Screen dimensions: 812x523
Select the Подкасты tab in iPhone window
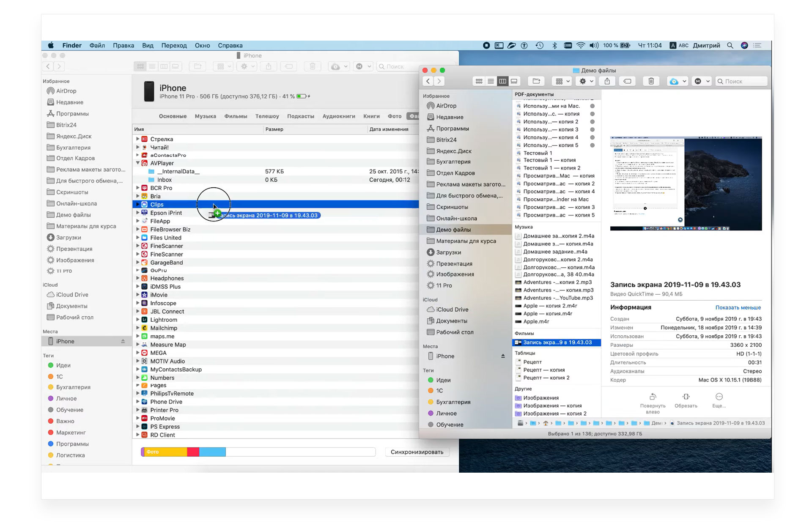300,116
